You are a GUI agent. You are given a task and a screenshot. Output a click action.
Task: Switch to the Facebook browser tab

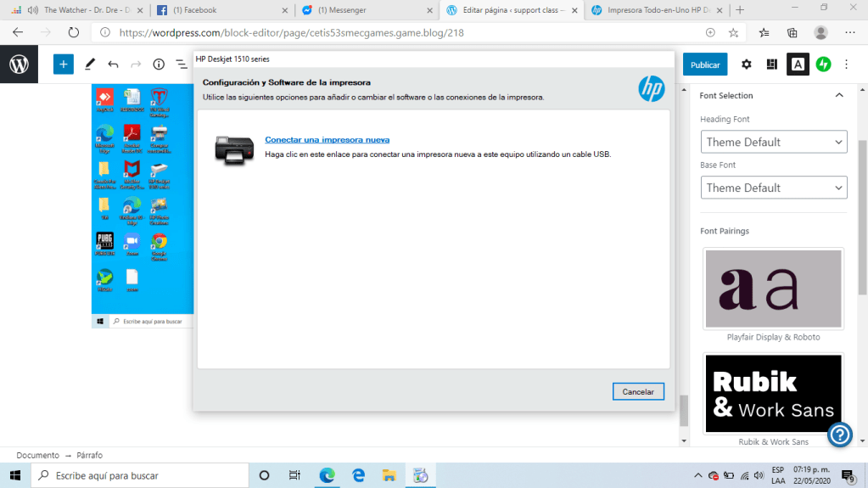(x=195, y=10)
